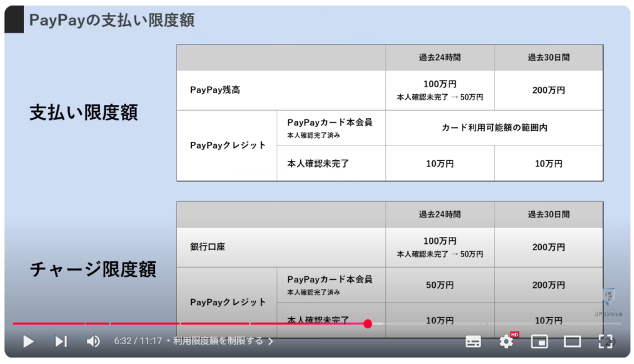Mute the video volume

93,342
